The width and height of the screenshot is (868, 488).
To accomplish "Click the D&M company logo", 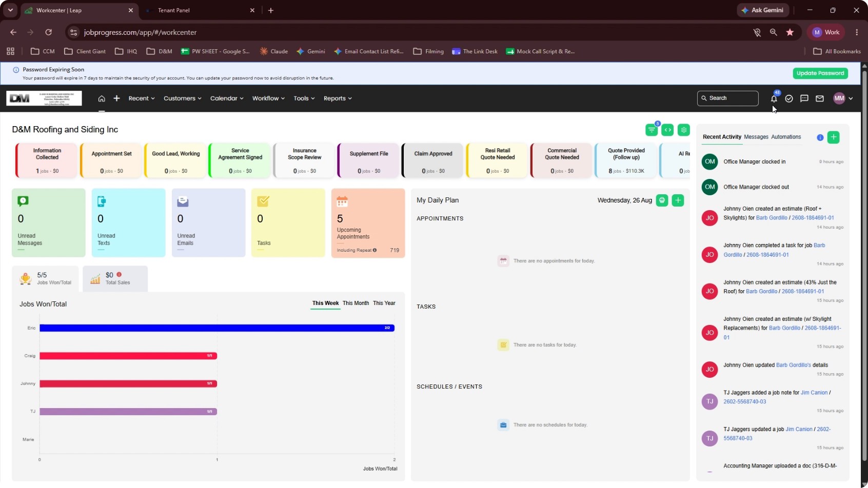I will pos(44,98).
